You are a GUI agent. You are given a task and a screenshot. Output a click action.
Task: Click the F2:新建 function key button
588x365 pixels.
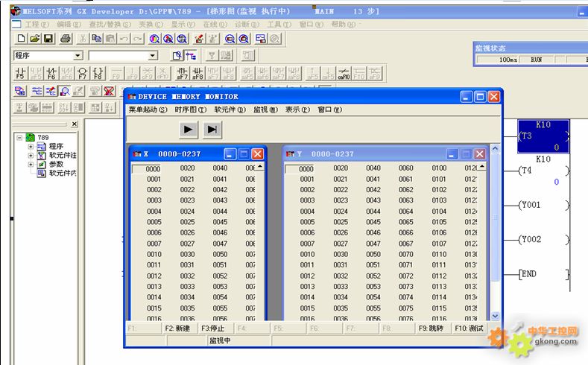(x=180, y=328)
